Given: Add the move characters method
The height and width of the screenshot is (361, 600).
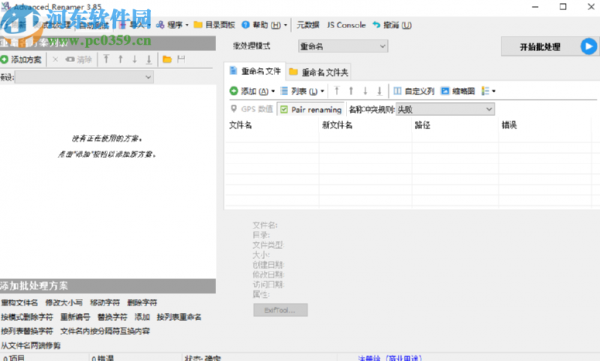Looking at the screenshot, I should coord(105,303).
